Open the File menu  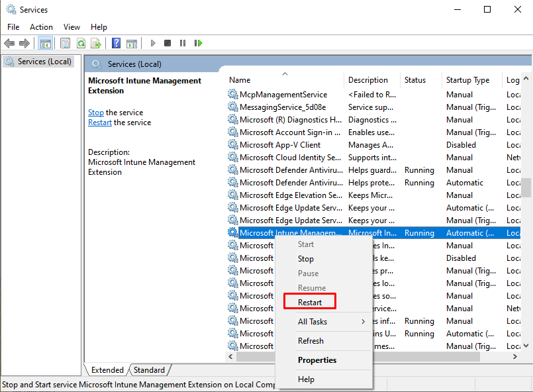[13, 27]
